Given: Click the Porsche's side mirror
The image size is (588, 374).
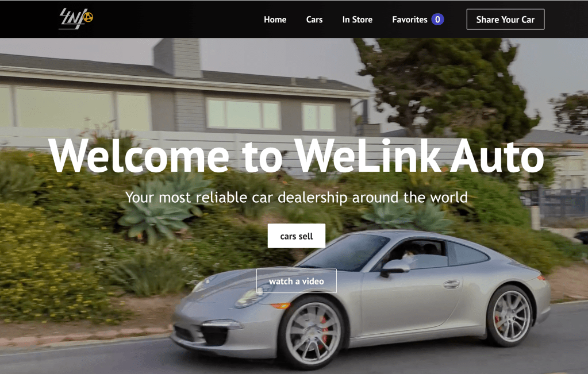Looking at the screenshot, I should (395, 267).
